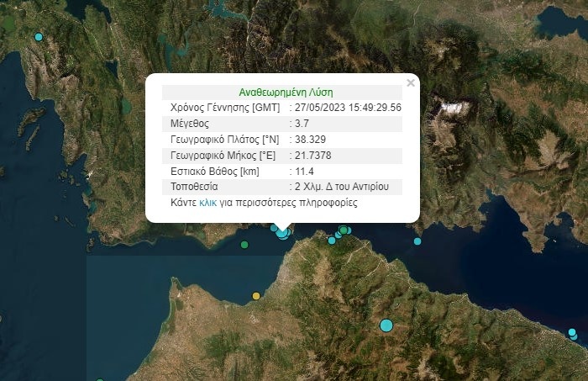Click the latitude value 38.329
Screen dimensions: 588x381
309,139
